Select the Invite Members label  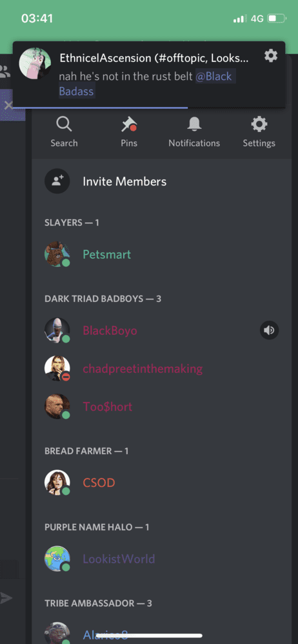tap(124, 182)
